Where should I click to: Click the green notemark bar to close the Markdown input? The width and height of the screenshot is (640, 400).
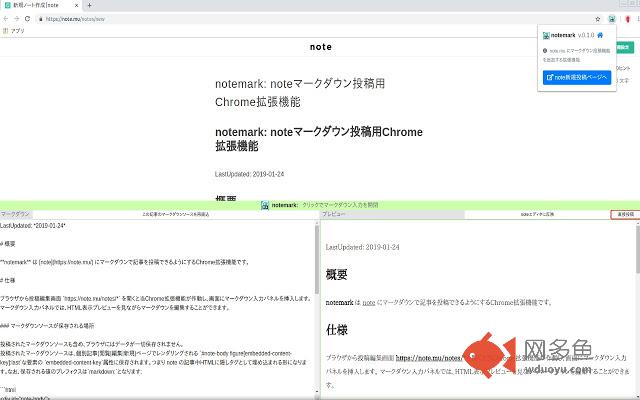(x=320, y=205)
